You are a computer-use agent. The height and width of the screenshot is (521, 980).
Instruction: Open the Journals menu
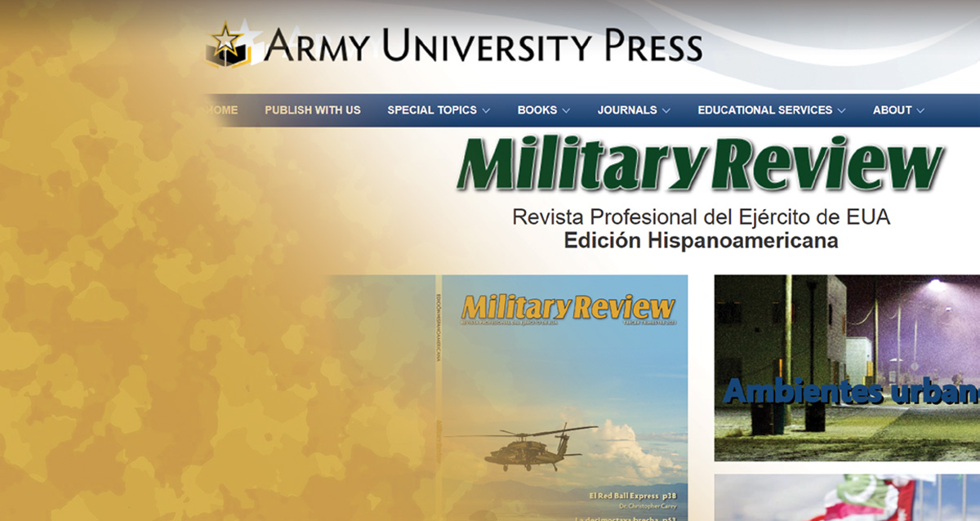[x=627, y=109]
